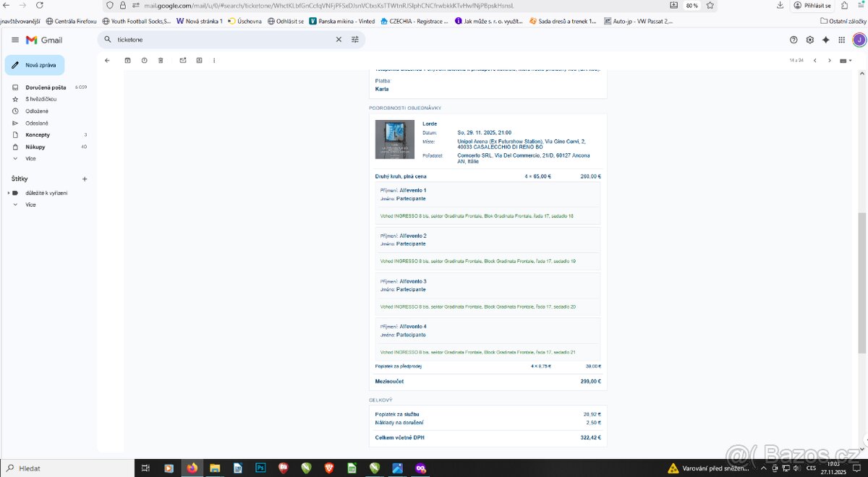Click the Windows Hledat search box
This screenshot has width=868, height=477.
point(67,468)
